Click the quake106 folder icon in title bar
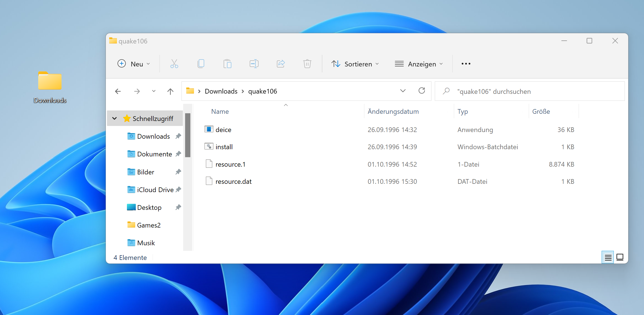 point(113,41)
